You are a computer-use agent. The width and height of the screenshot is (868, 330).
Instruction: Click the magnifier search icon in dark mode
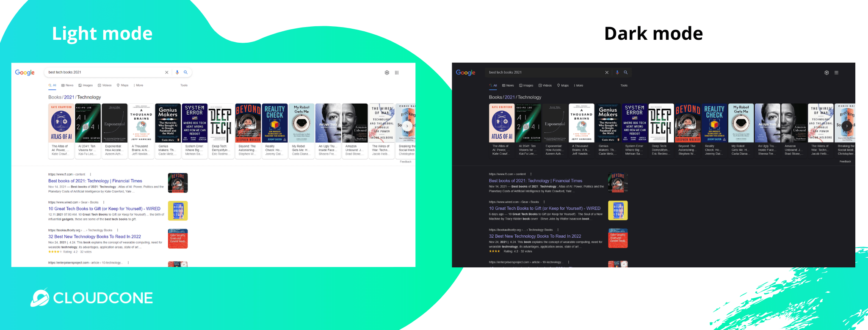(x=626, y=72)
